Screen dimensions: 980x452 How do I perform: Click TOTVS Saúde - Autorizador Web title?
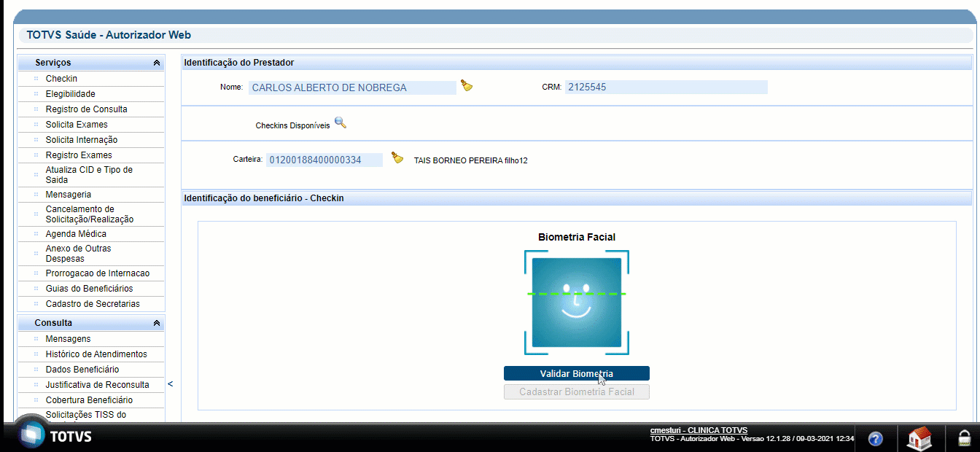pos(109,34)
